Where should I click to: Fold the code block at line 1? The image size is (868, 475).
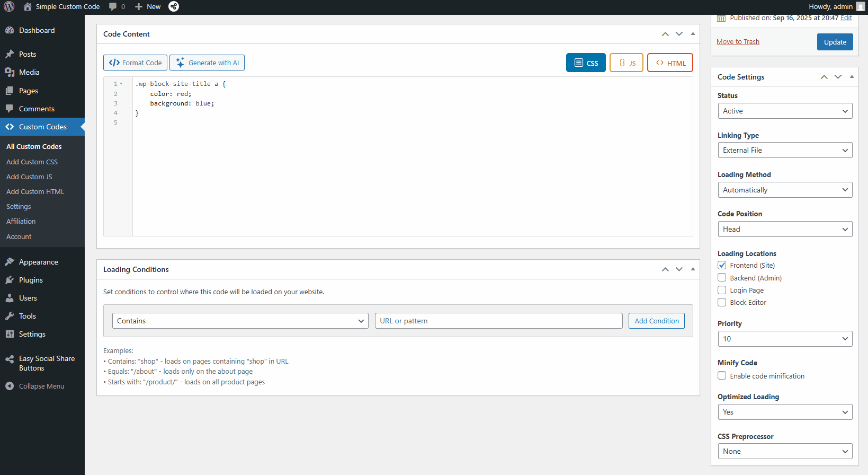pyautogui.click(x=121, y=84)
